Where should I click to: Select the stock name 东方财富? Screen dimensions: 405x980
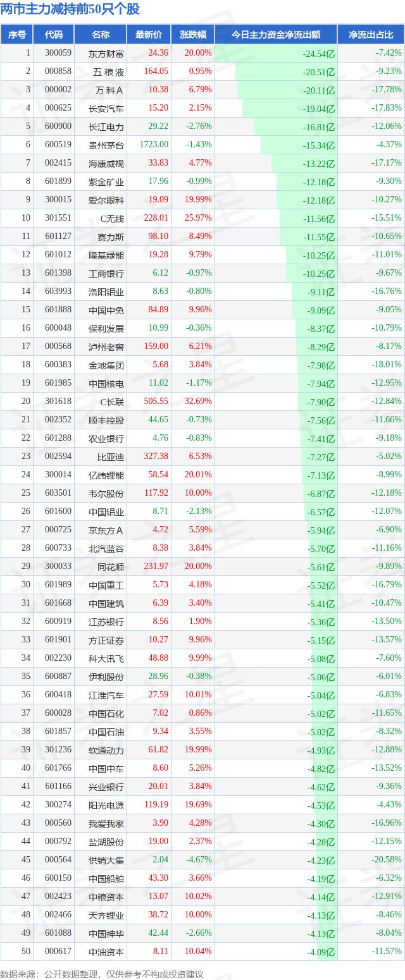pos(106,53)
